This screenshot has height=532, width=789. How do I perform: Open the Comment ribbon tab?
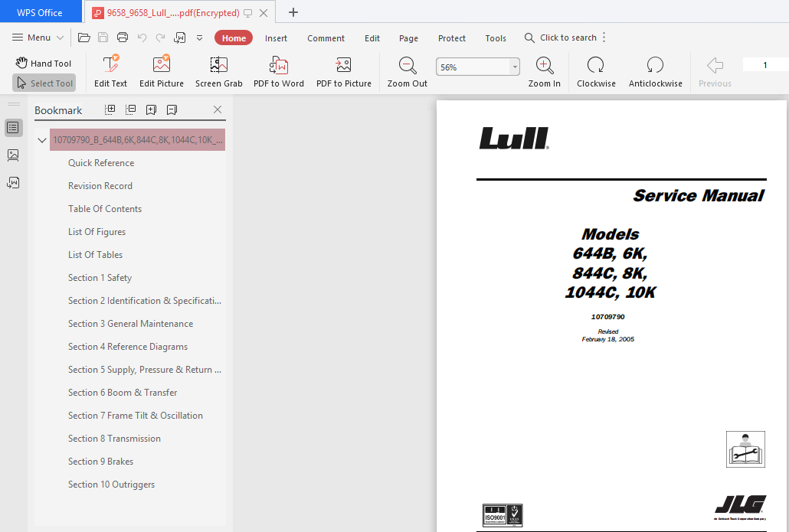coord(326,38)
